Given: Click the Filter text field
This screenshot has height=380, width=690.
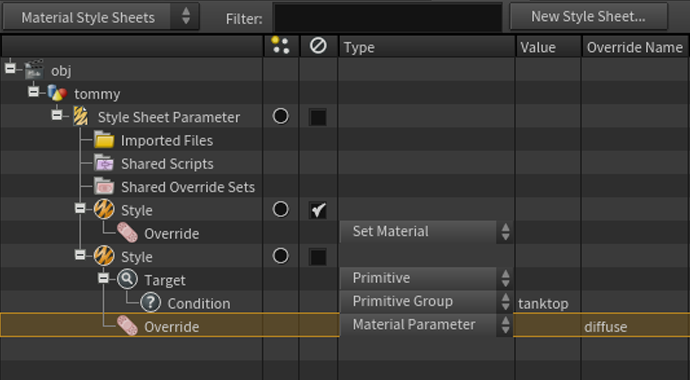Looking at the screenshot, I should tap(388, 18).
